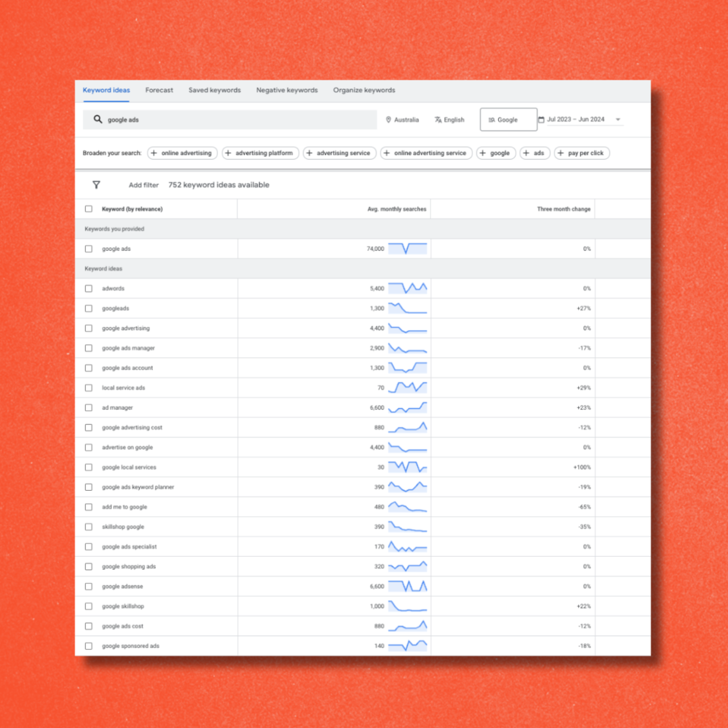Click trend sparkline for ad manager row
Screen dimensions: 728x728
coord(408,407)
